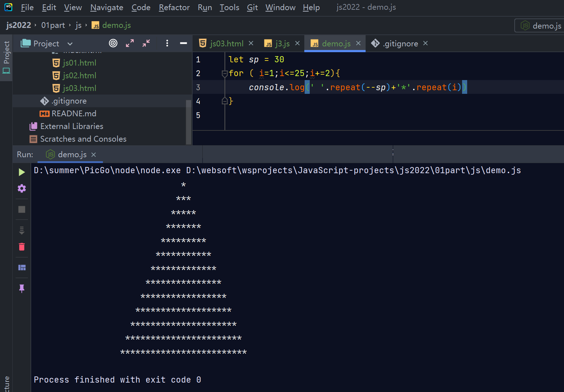The height and width of the screenshot is (392, 564).
Task: Close the .gitignore editor tab
Action: click(x=425, y=43)
